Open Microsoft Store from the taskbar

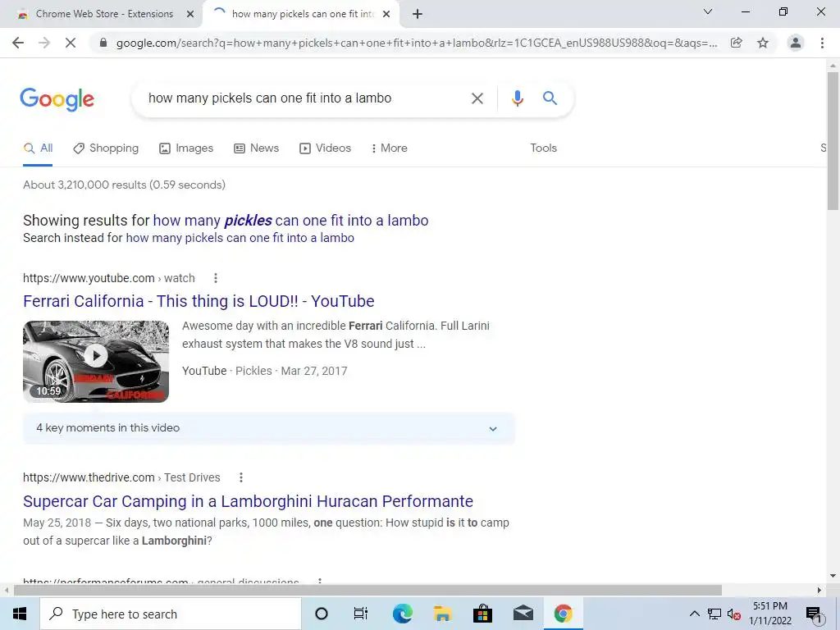pos(482,614)
